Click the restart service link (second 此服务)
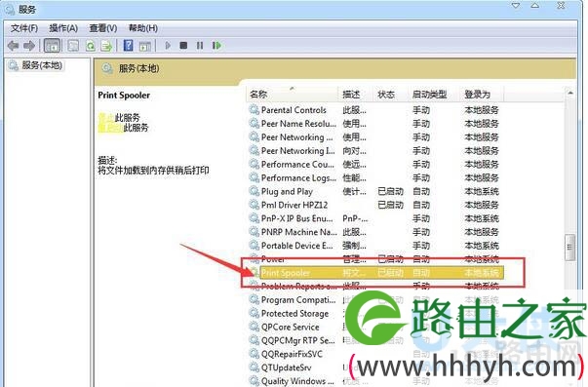This screenshot has width=588, height=387. pyautogui.click(x=110, y=128)
